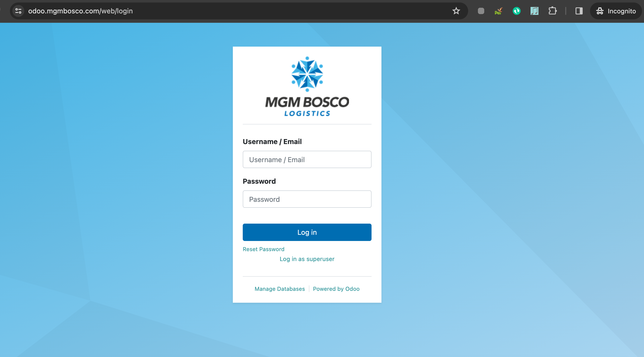The height and width of the screenshot is (357, 644).
Task: Click the MGM Bosco Logistics logo
Action: (307, 86)
